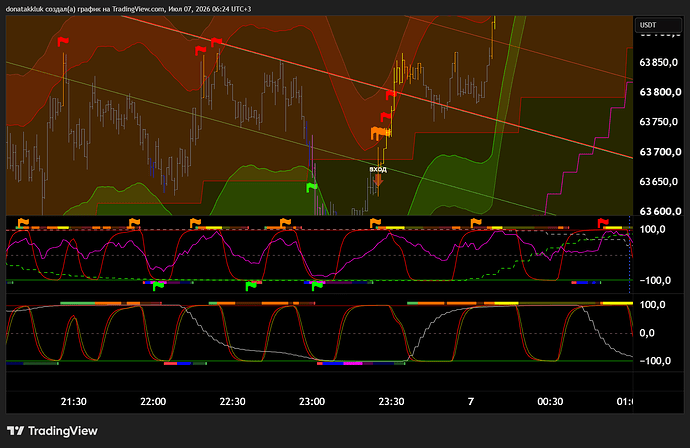
Task: Click the first orange flag in the oscillator panel
Action: pyautogui.click(x=23, y=223)
